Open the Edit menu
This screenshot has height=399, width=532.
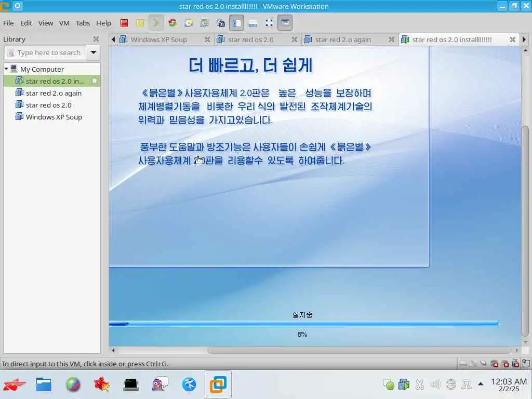click(26, 23)
